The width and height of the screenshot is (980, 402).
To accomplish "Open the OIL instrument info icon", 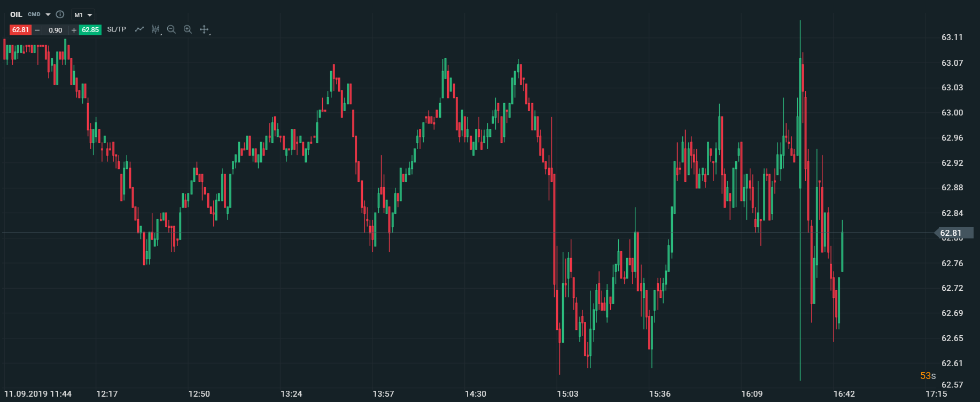I will click(60, 14).
